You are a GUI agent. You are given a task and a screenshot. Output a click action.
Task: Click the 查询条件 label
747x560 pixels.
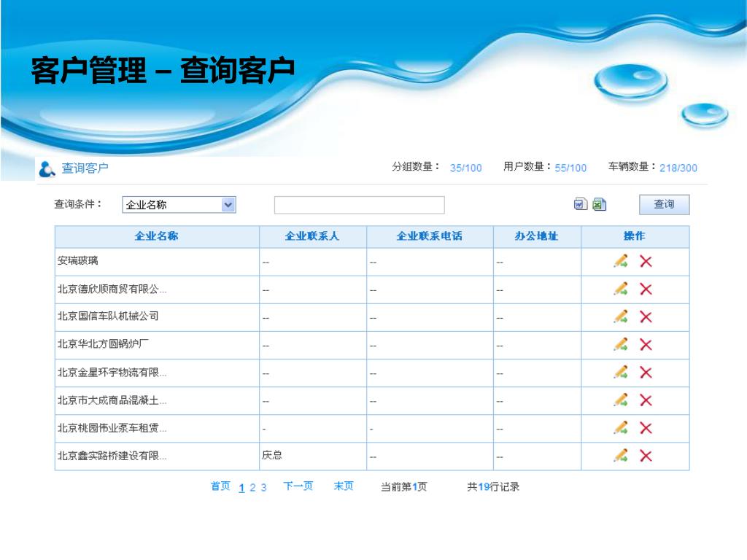[x=77, y=204]
